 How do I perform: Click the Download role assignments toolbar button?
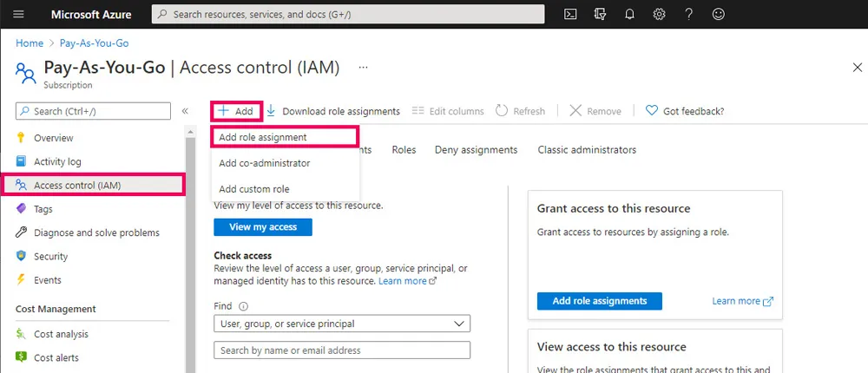click(332, 111)
